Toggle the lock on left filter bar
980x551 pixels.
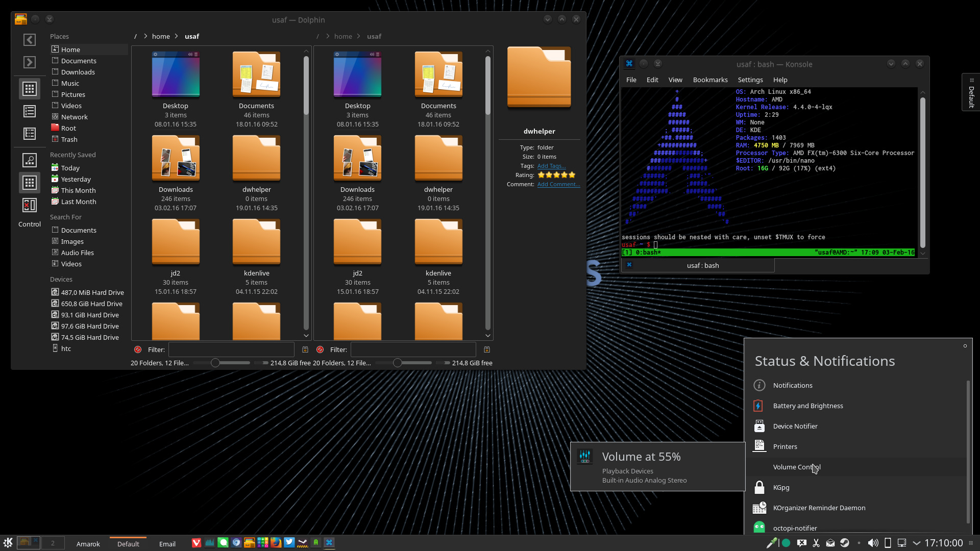[305, 349]
